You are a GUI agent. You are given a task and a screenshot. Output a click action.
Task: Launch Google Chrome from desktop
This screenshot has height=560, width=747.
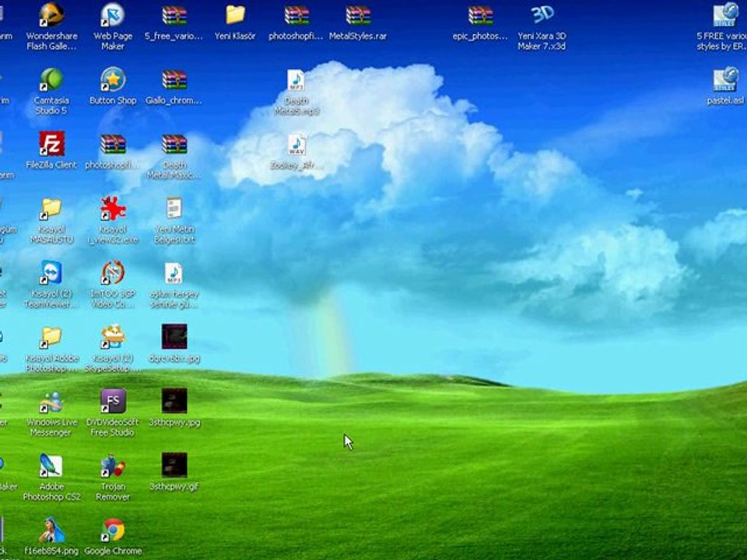tap(113, 530)
